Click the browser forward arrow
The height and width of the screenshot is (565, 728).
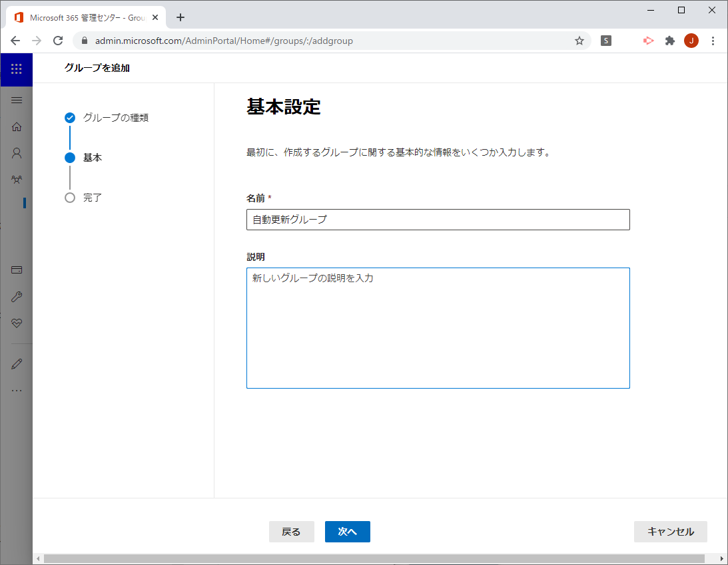pyautogui.click(x=37, y=41)
